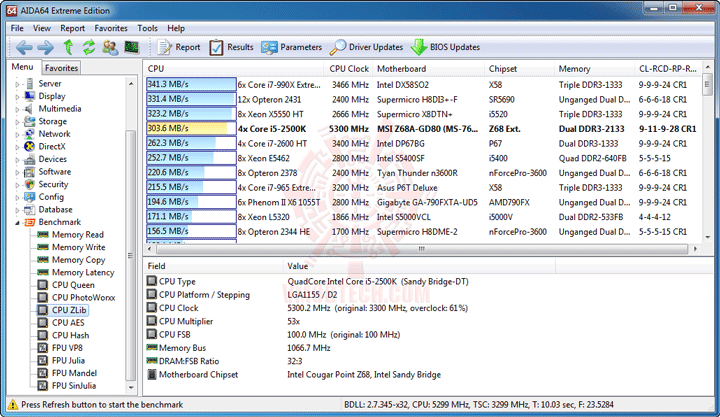This screenshot has width=720, height=417.
Task: Click the warning icon in status bar
Action: (x=13, y=405)
